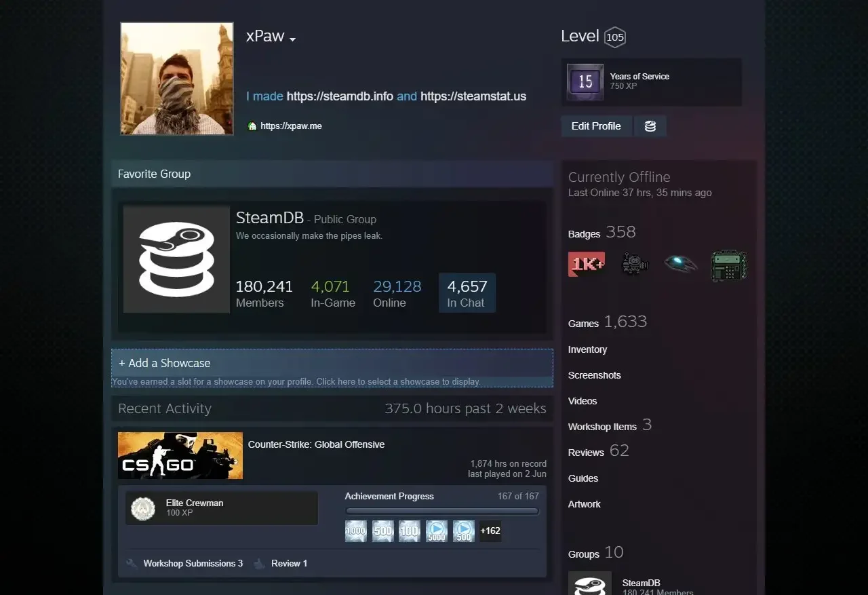
Task: Open the steamdb.info link
Action: pos(340,96)
